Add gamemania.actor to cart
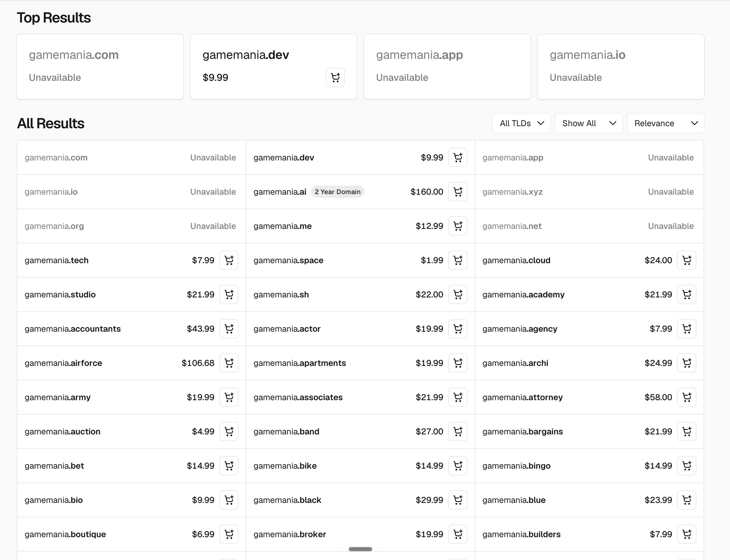 pyautogui.click(x=458, y=329)
